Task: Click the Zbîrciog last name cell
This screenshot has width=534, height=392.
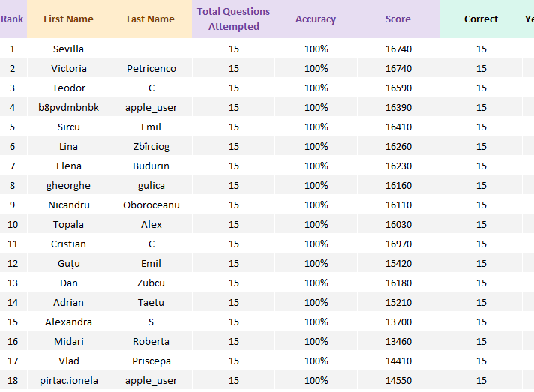Action: click(x=151, y=146)
